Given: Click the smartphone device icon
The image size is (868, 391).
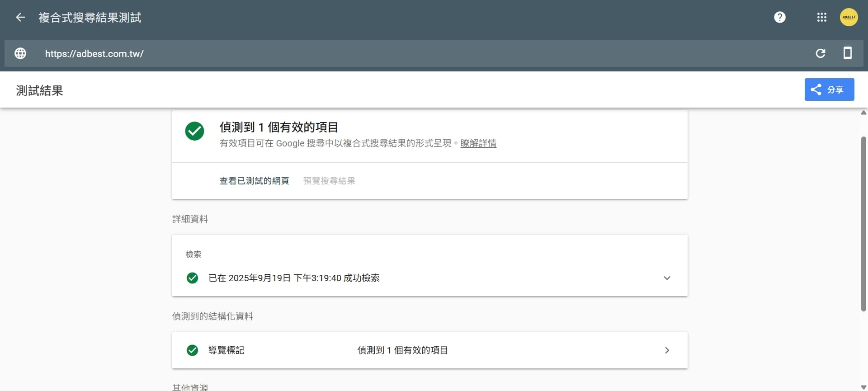Looking at the screenshot, I should coord(848,53).
